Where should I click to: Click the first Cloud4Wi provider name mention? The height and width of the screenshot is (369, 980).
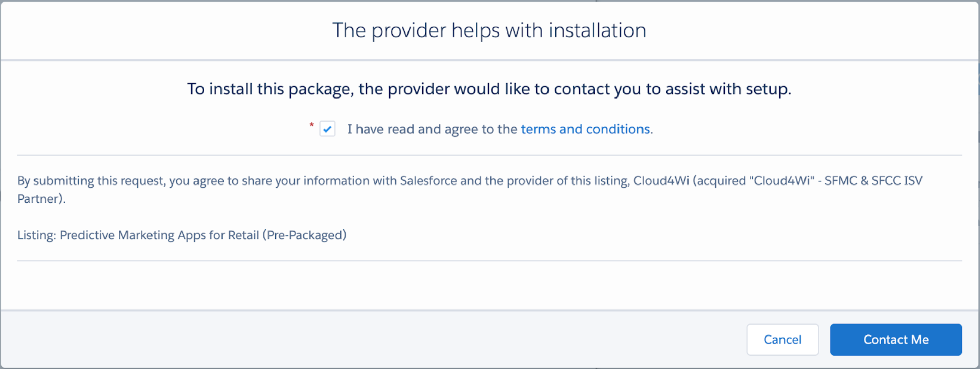[661, 180]
